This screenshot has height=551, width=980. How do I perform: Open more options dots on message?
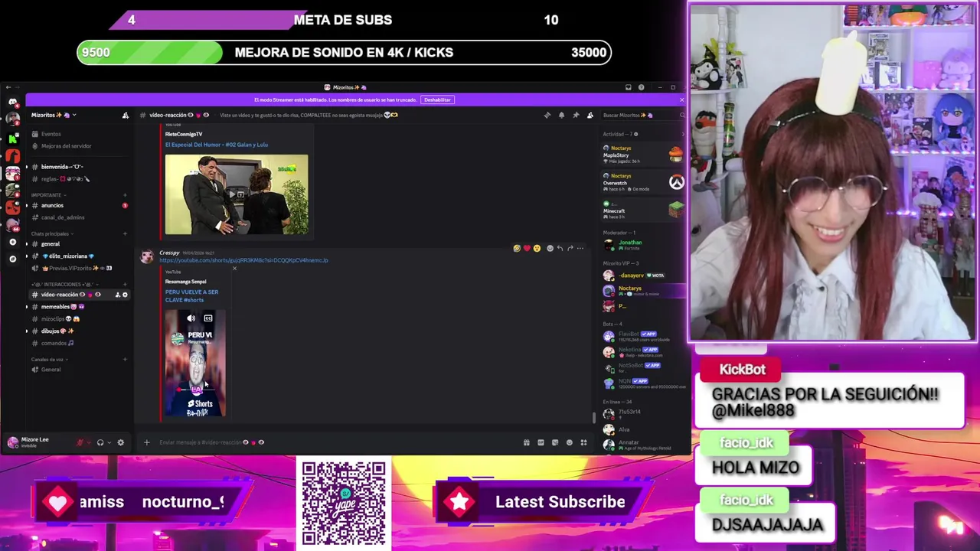(580, 248)
